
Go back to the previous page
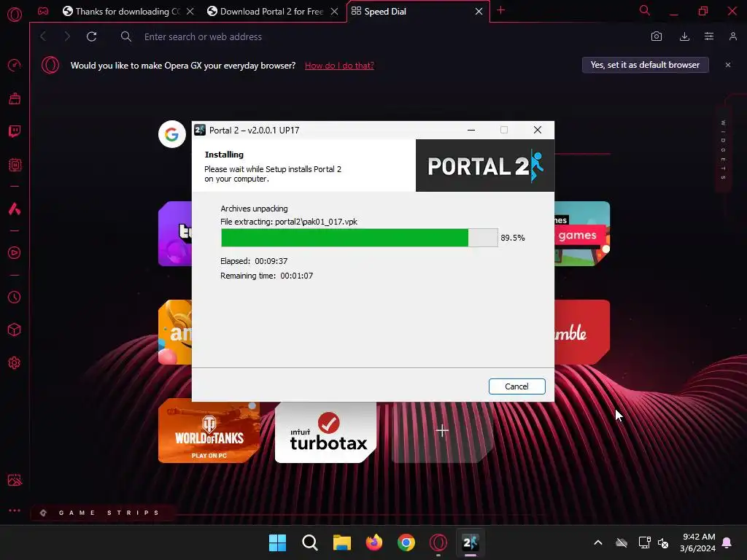click(43, 36)
